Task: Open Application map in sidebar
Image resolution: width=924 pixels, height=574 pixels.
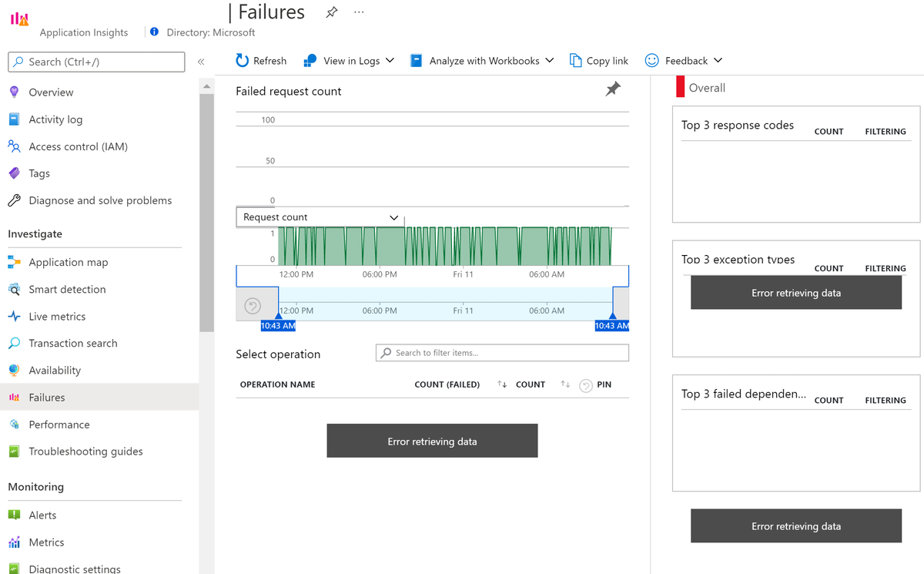Action: [68, 262]
